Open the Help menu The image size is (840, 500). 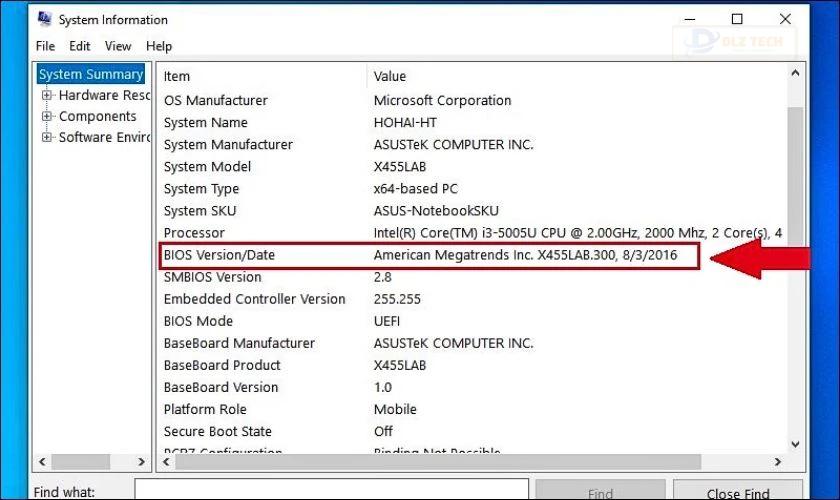pos(159,46)
